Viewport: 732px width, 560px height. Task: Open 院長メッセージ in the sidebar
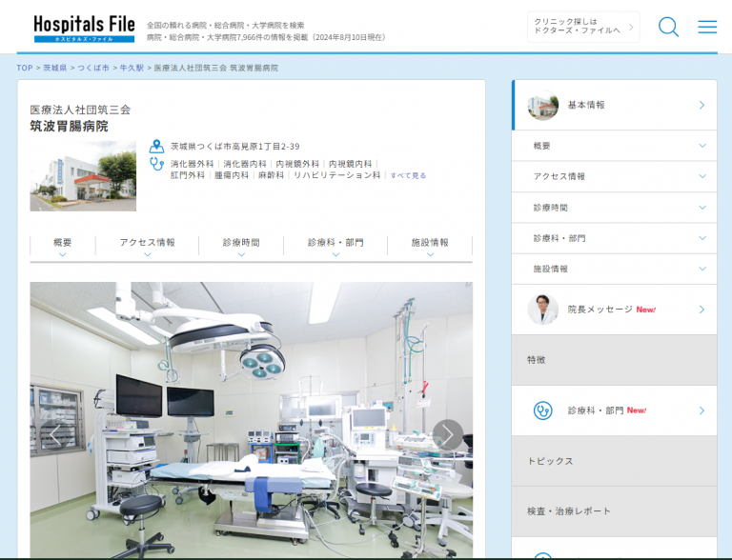(615, 310)
